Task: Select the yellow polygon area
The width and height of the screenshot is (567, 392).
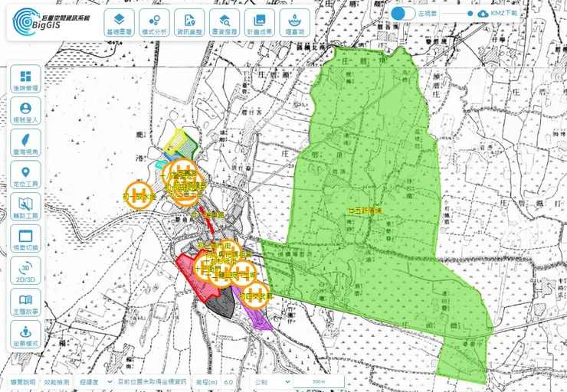Action: point(173,142)
